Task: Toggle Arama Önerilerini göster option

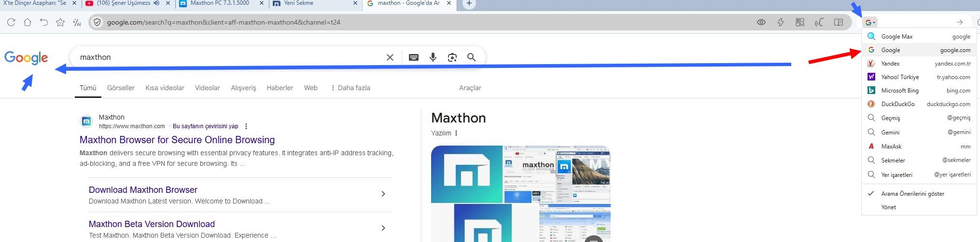Action: click(x=919, y=194)
